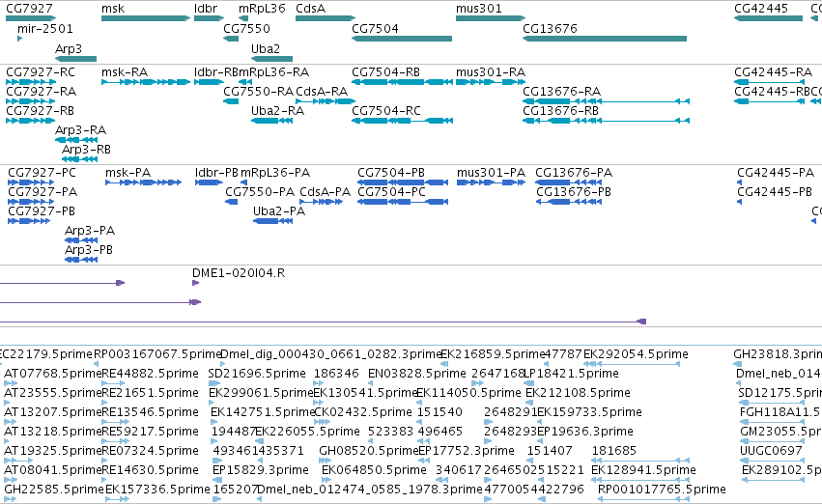
Task: Select transcript Uba2-RA
Action: click(278, 111)
